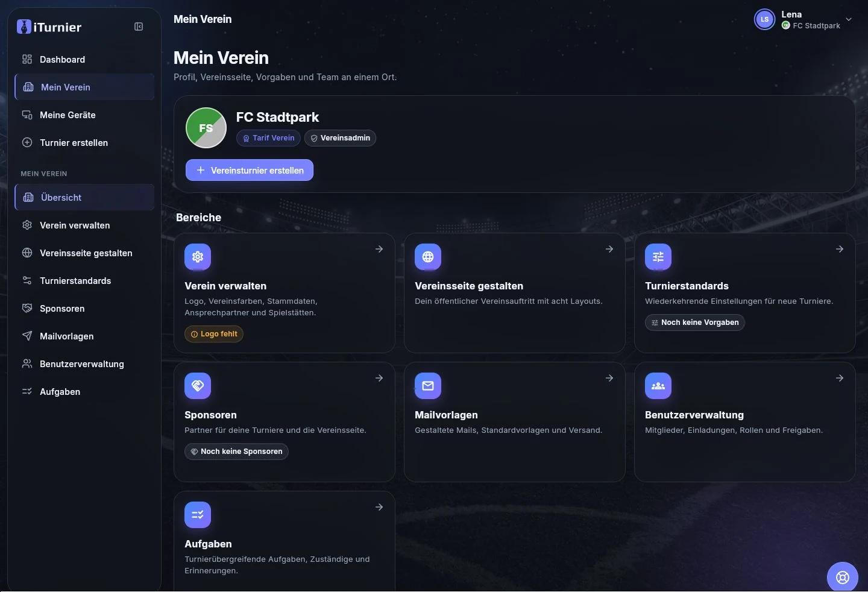Open the Lena user menu chevron
868x592 pixels.
pyautogui.click(x=849, y=19)
